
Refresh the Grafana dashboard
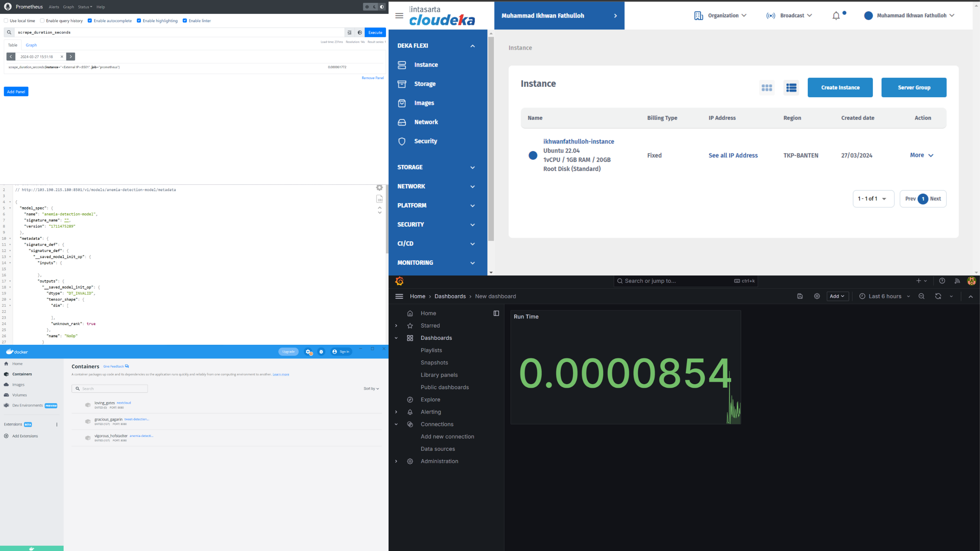pyautogui.click(x=938, y=296)
